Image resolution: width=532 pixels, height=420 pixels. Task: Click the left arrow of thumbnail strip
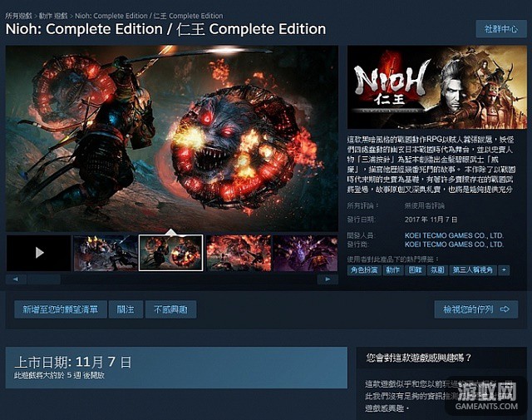click(x=16, y=279)
